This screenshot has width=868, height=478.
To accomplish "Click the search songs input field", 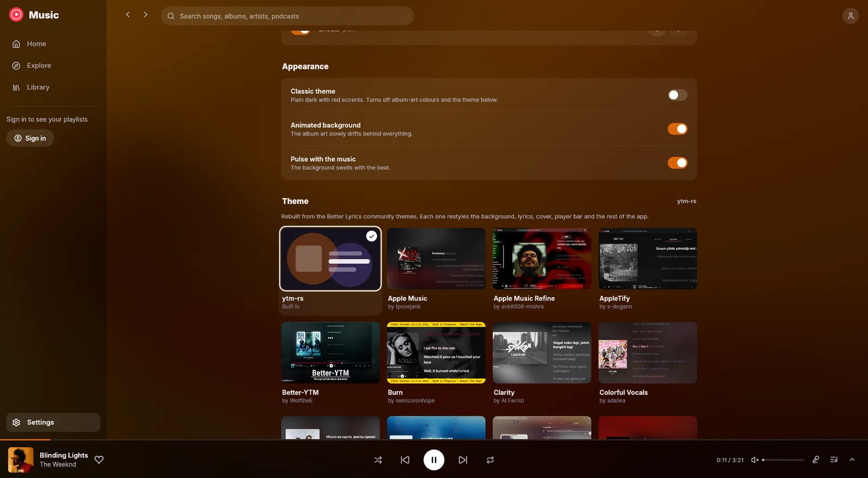I will [288, 16].
